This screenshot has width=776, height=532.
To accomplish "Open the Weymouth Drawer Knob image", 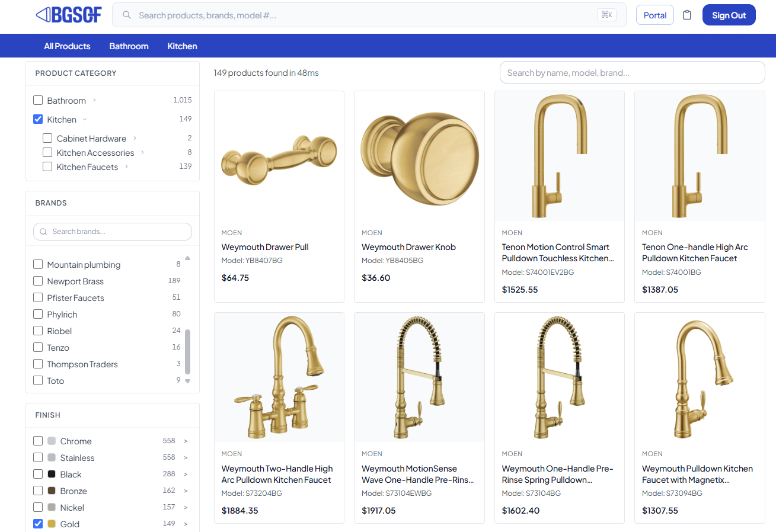I will pos(419,156).
